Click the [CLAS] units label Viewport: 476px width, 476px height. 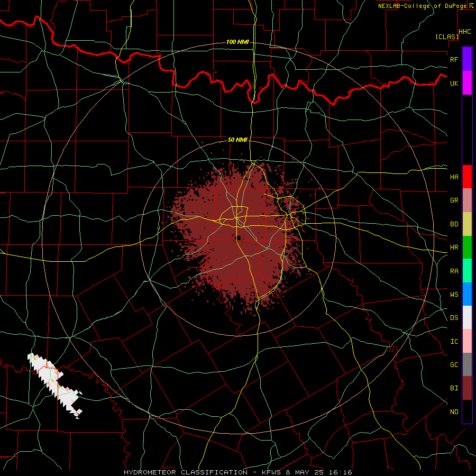coord(447,36)
